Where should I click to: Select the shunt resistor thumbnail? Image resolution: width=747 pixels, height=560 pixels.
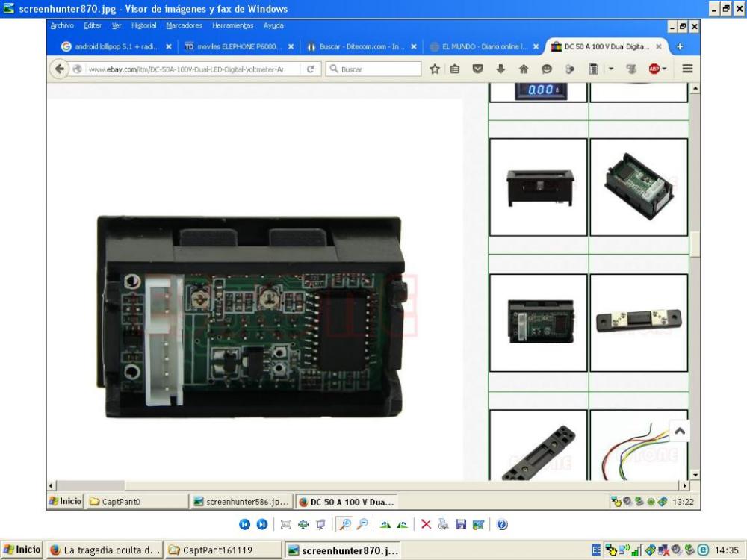639,323
